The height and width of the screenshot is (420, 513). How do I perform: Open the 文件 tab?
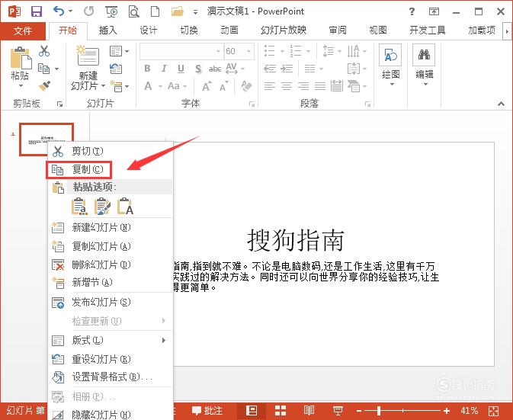click(x=23, y=31)
